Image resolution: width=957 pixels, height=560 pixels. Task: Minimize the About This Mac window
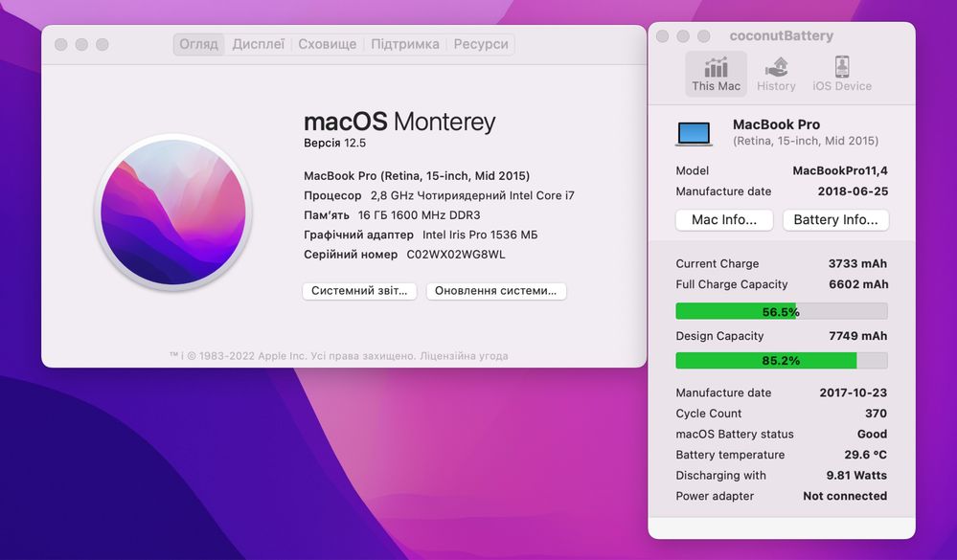(81, 45)
